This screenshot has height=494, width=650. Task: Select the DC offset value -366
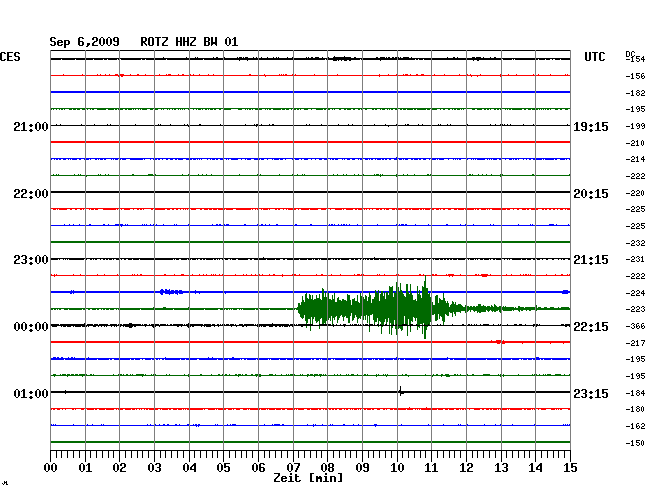coord(635,327)
